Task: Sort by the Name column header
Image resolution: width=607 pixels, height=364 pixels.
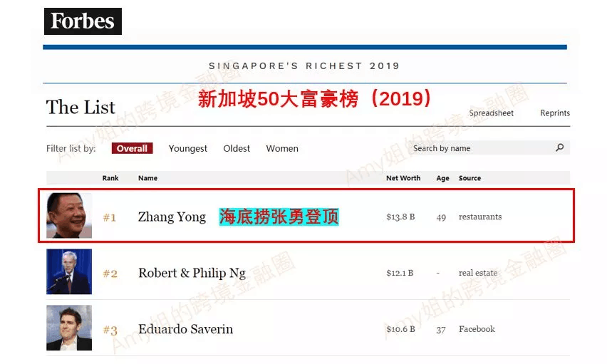Action: pyautogui.click(x=147, y=178)
